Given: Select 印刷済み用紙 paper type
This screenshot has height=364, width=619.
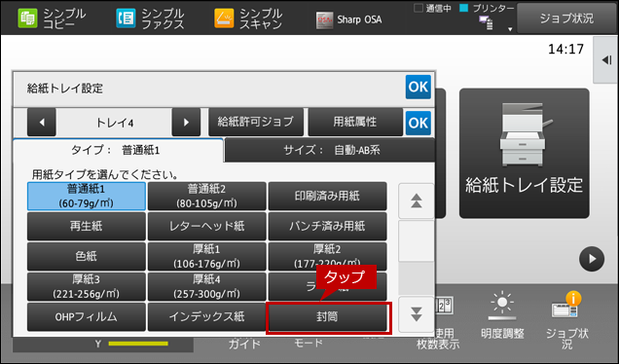Looking at the screenshot, I should 327,197.
